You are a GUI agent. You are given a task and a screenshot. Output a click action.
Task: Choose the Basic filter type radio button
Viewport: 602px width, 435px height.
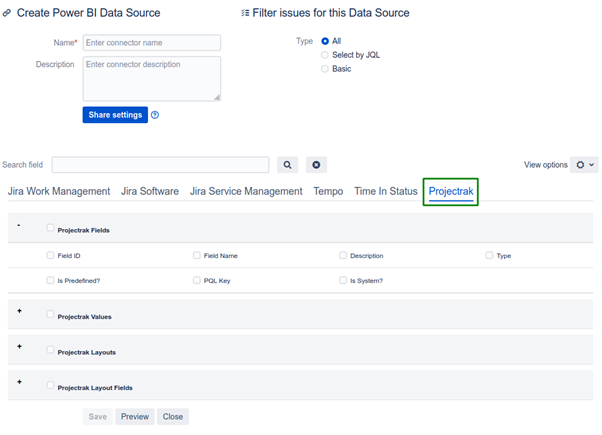coord(325,69)
